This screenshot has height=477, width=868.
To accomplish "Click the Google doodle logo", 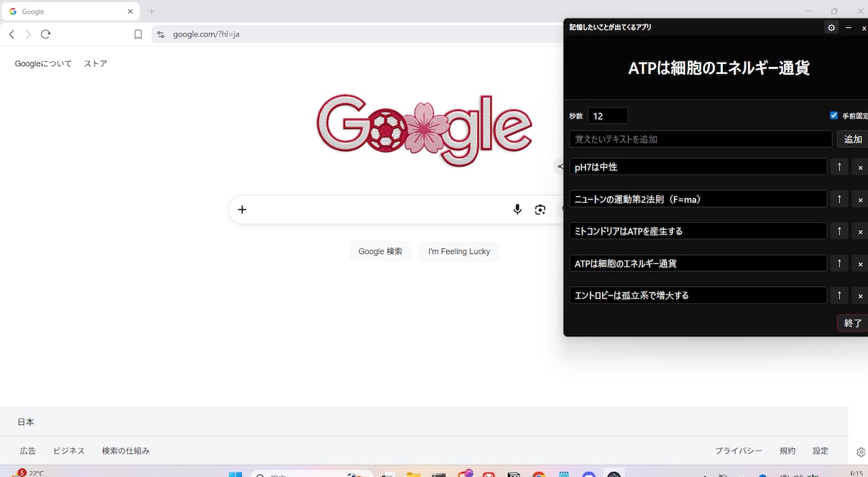I will [x=424, y=130].
